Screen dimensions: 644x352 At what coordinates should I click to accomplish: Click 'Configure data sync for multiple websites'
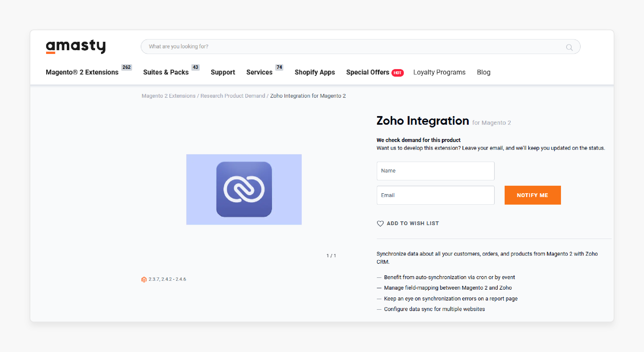point(434,309)
